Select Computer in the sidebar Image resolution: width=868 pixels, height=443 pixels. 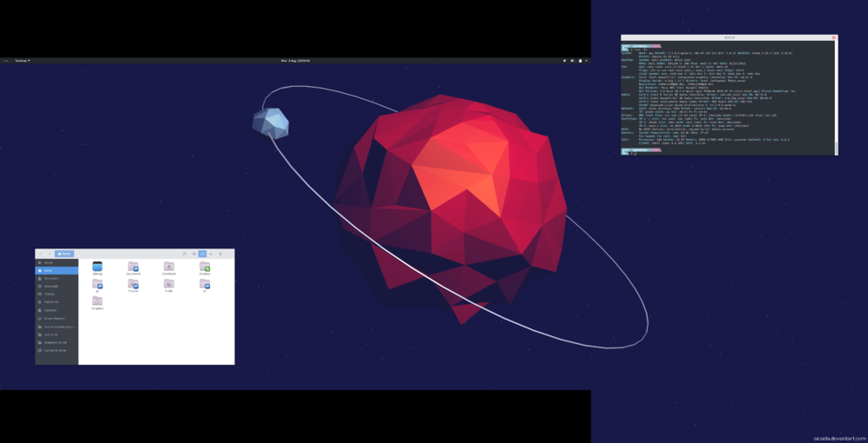(x=56, y=310)
